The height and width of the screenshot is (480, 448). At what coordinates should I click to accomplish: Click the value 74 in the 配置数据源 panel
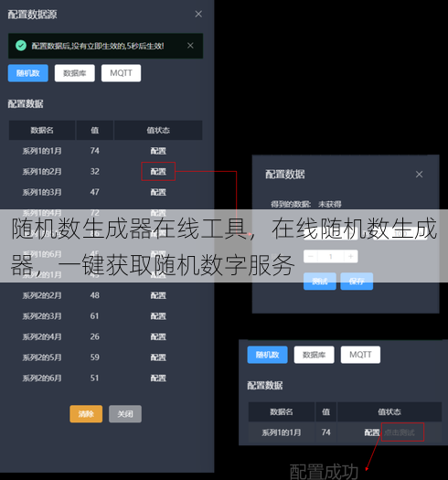pos(95,151)
